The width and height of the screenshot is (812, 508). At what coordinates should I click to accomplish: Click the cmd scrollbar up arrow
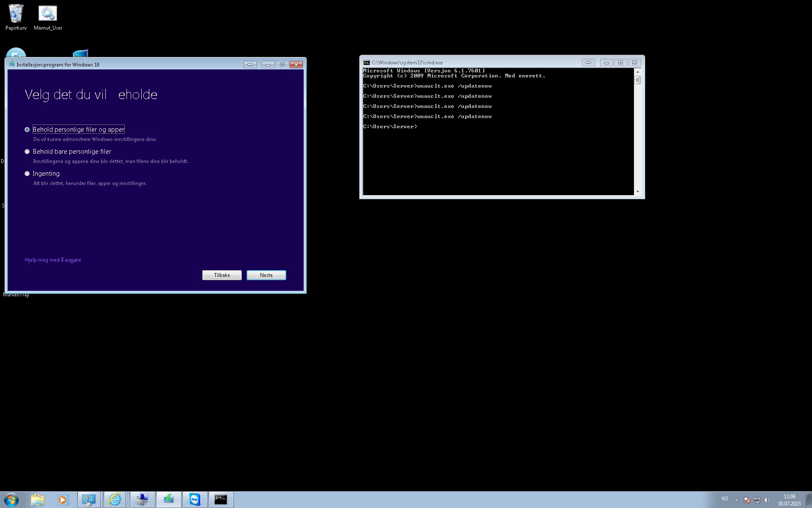point(638,72)
